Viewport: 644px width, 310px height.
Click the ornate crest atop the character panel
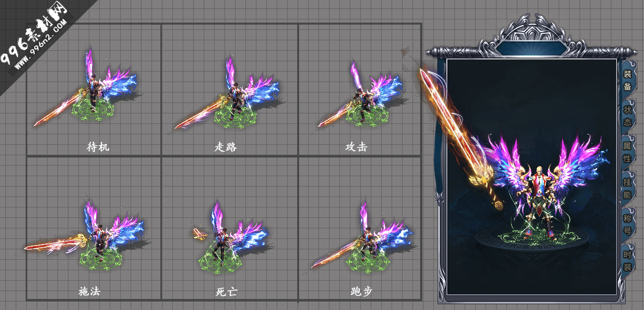(x=531, y=34)
